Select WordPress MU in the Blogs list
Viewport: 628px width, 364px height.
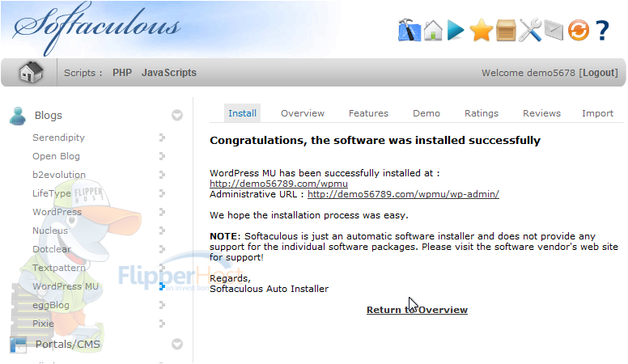66,286
